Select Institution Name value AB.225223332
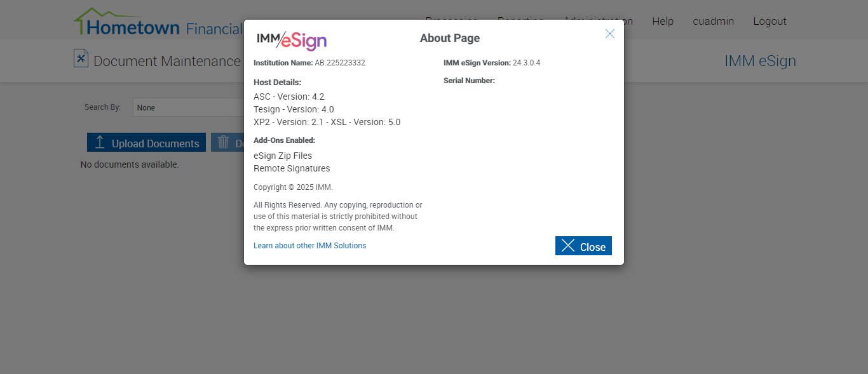This screenshot has height=374, width=868. pos(340,63)
